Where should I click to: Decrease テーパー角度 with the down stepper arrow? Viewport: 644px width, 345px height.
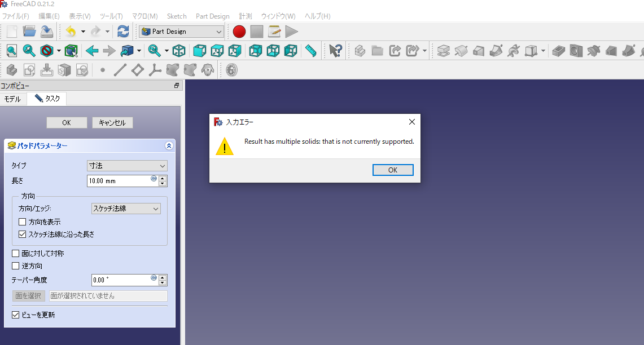(163, 282)
